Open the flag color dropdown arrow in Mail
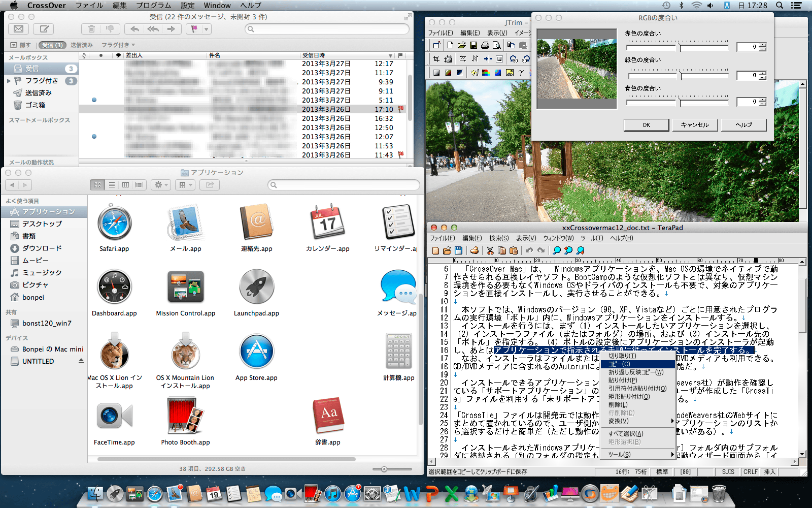Image resolution: width=812 pixels, height=508 pixels. tap(206, 29)
